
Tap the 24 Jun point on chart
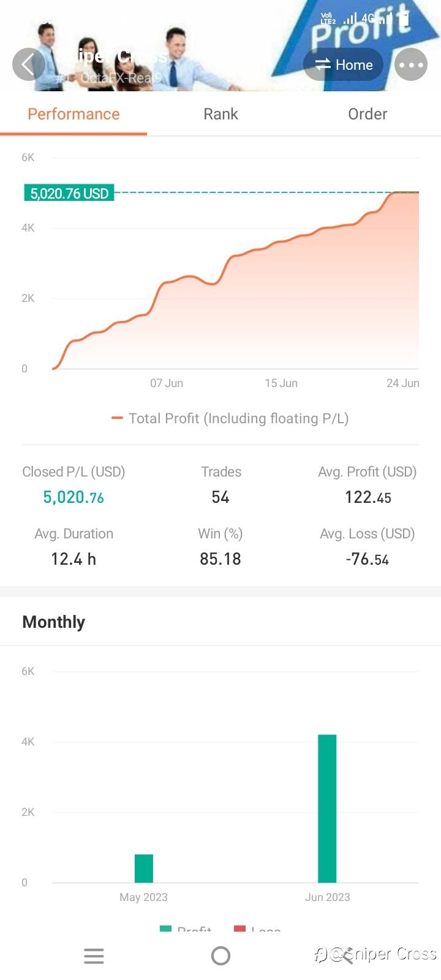417,193
